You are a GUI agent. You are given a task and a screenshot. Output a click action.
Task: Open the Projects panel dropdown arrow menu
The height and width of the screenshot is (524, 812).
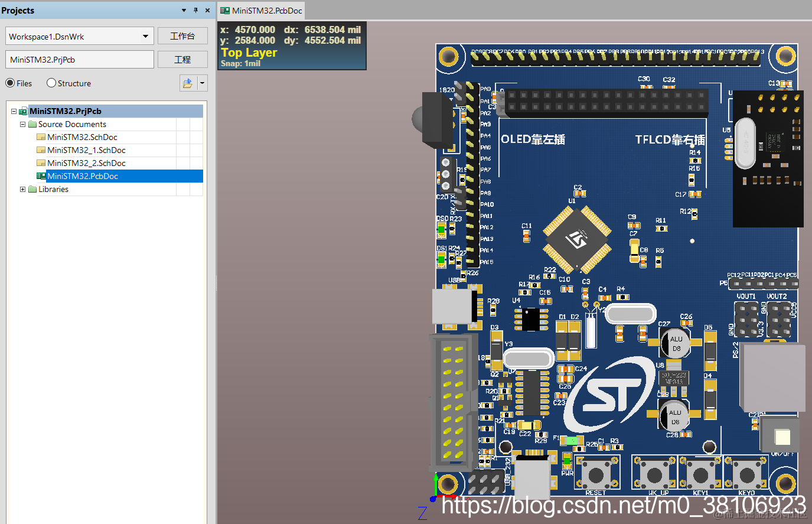pos(184,10)
